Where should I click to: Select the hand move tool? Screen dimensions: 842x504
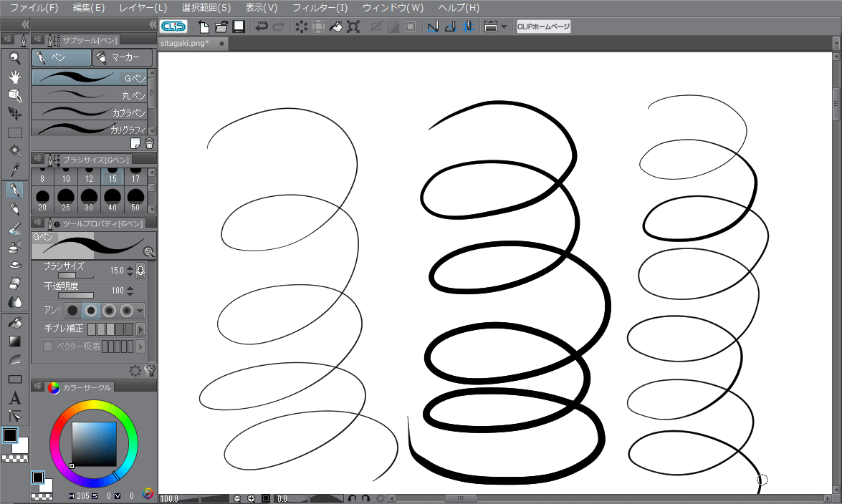click(x=14, y=77)
